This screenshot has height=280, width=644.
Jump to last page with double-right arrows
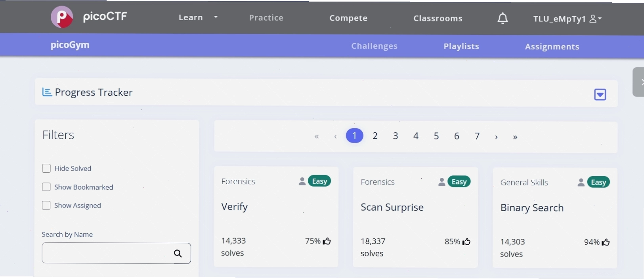tap(515, 137)
